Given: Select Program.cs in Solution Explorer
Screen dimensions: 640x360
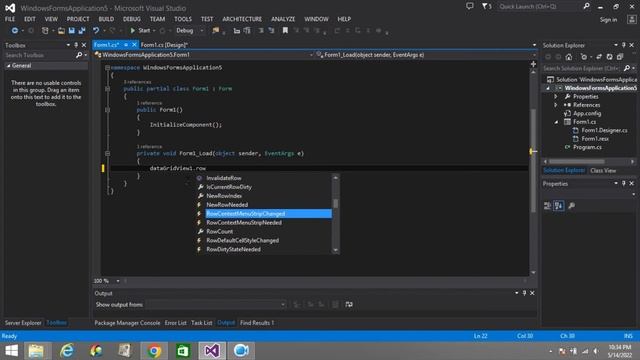Looking at the screenshot, I should [x=587, y=147].
